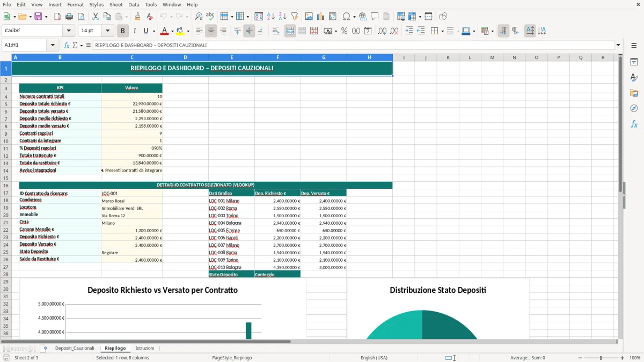Click the Riepilogo sheet tab
Image resolution: width=644 pixels, height=362 pixels.
tap(115, 348)
